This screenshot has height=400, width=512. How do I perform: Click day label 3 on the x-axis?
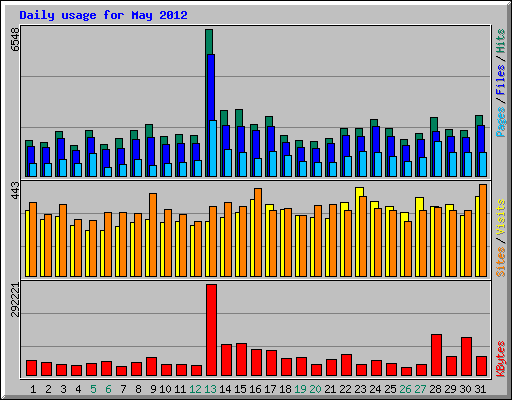pyautogui.click(x=63, y=389)
